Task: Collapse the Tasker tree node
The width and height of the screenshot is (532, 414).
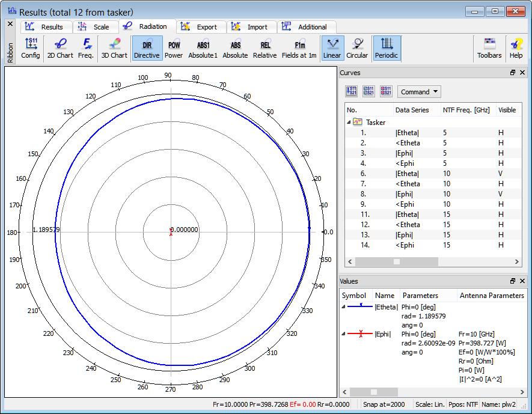Action: 349,122
